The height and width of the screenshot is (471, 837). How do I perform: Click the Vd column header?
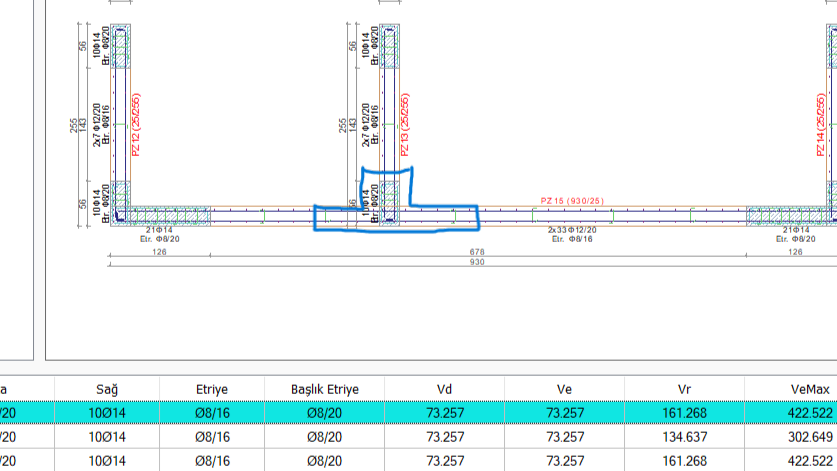[x=444, y=389]
